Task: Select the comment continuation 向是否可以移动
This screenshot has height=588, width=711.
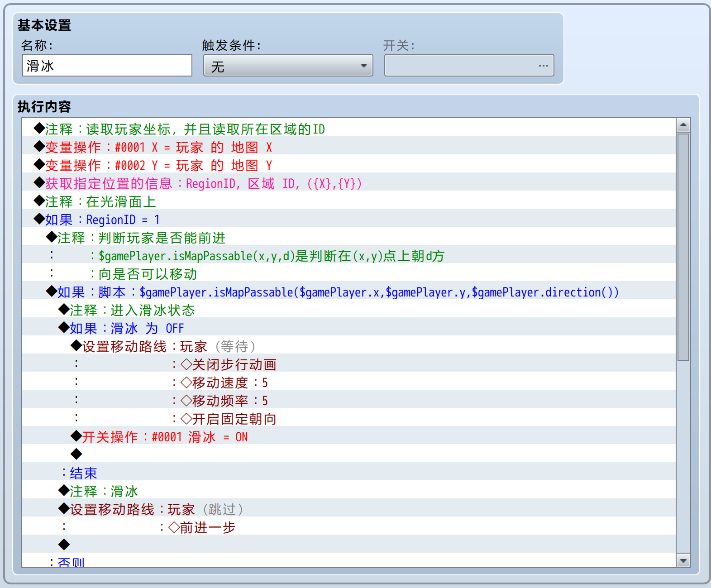Action: 348,272
